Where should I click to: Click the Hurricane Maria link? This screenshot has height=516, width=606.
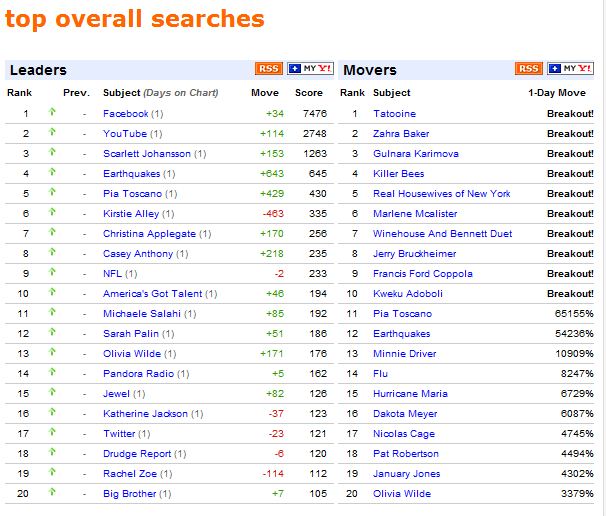[x=410, y=394]
